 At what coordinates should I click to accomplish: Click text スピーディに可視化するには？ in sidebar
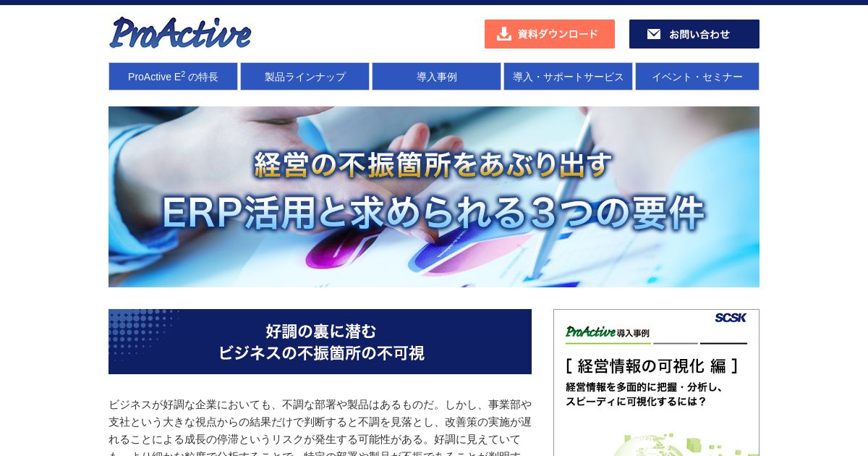coord(636,401)
